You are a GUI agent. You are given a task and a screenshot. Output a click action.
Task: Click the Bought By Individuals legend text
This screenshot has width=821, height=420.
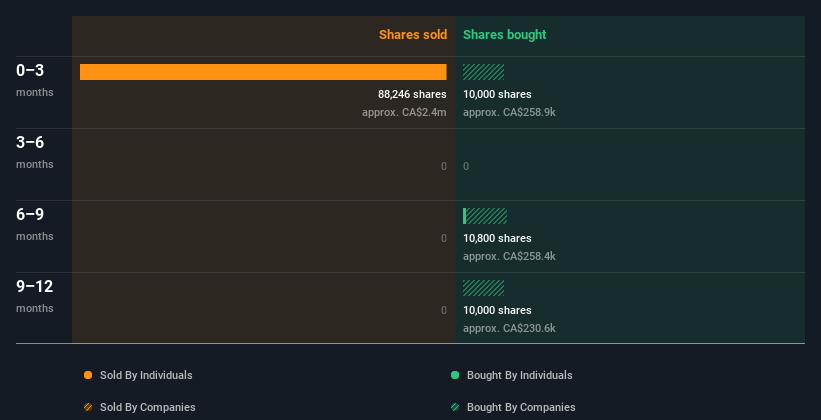tap(519, 375)
